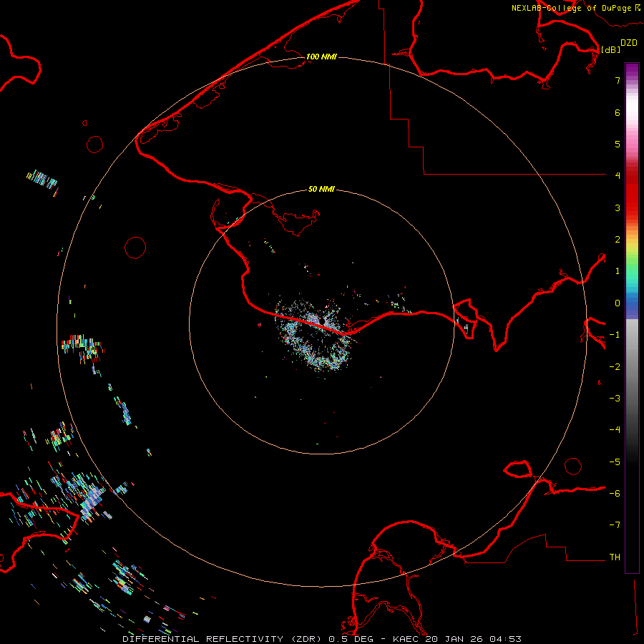Click the -5 dB tick on the color scale

(615, 462)
